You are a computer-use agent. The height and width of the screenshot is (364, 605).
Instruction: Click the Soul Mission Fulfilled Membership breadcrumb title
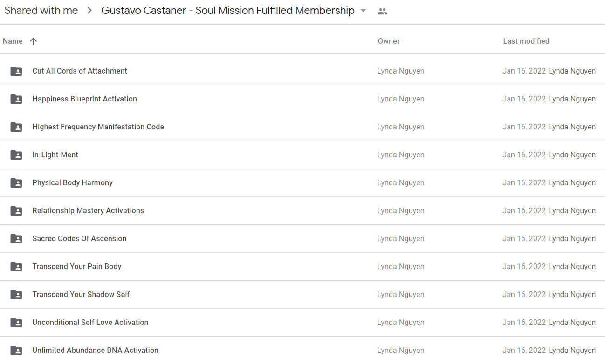pos(228,11)
